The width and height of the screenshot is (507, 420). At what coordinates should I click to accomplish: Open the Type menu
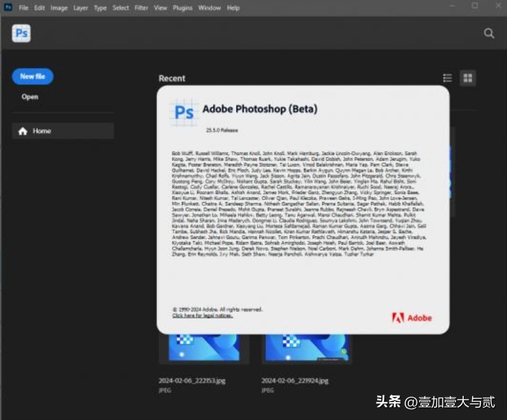(101, 8)
